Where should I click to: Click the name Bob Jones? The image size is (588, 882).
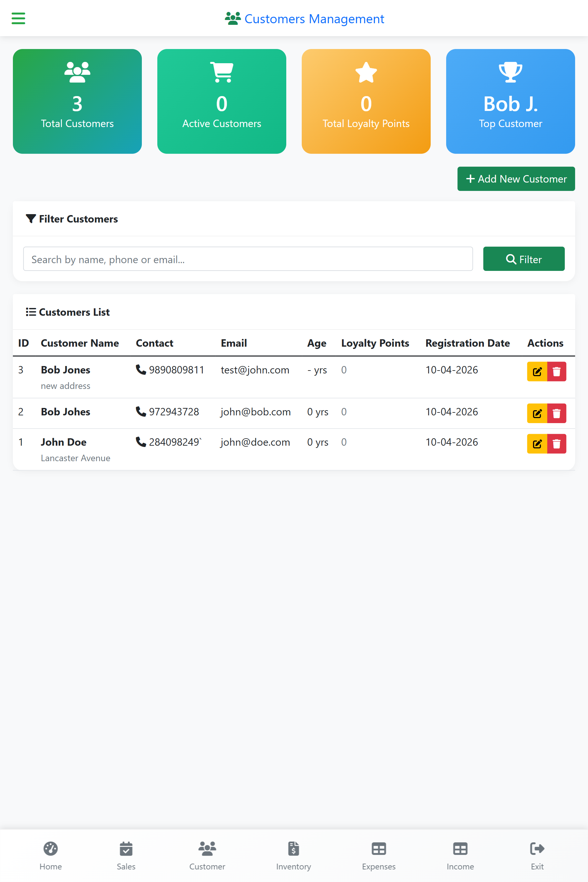tap(66, 370)
